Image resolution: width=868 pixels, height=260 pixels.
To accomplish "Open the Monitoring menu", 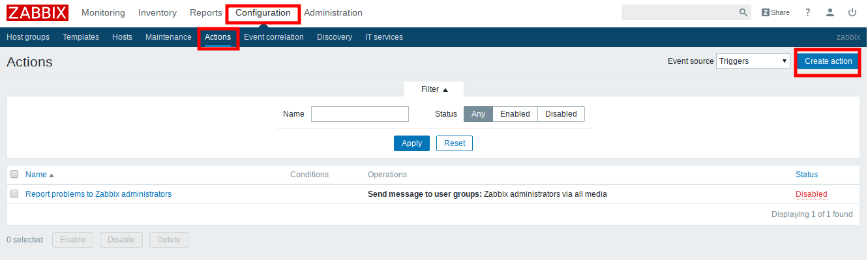I will point(103,12).
